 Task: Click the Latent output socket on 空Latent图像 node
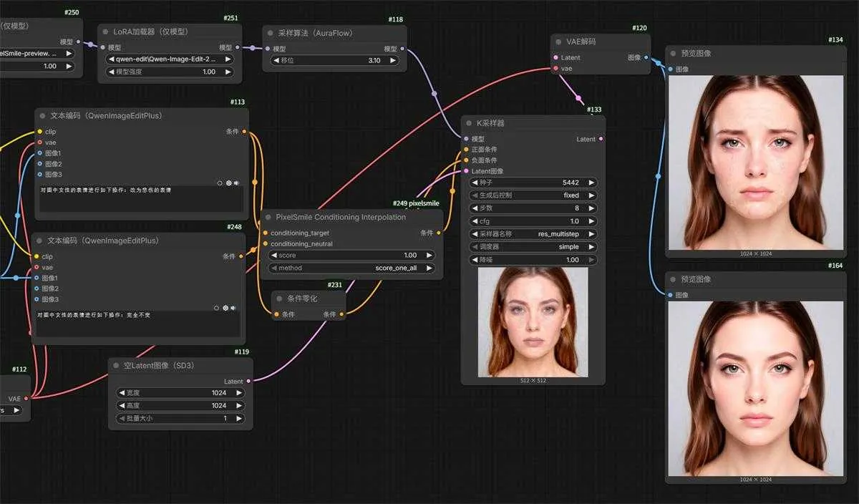click(248, 382)
